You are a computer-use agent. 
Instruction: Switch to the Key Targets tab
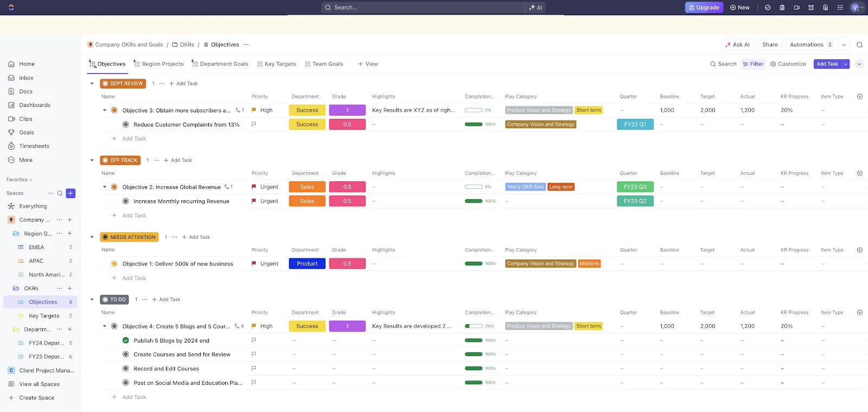coord(276,64)
